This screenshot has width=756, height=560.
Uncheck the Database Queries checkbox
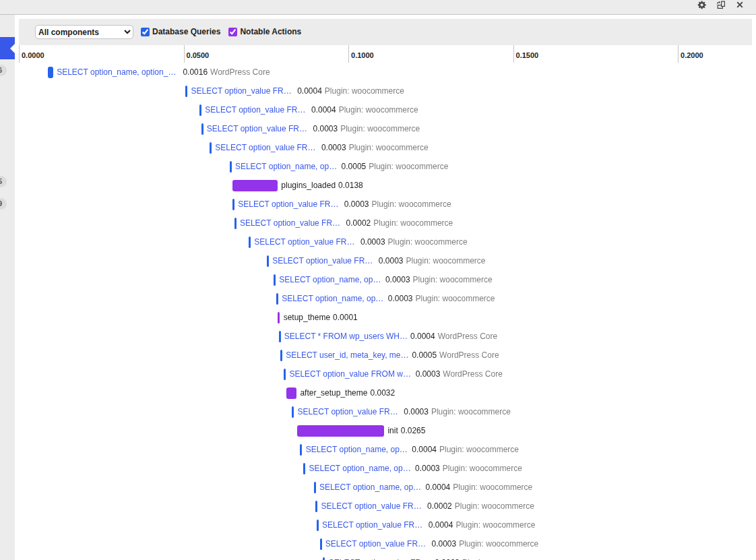[x=145, y=32]
